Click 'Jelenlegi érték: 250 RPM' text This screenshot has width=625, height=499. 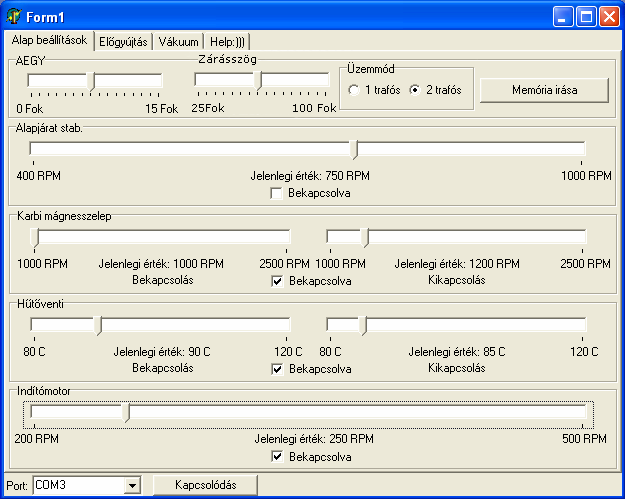tap(314, 439)
